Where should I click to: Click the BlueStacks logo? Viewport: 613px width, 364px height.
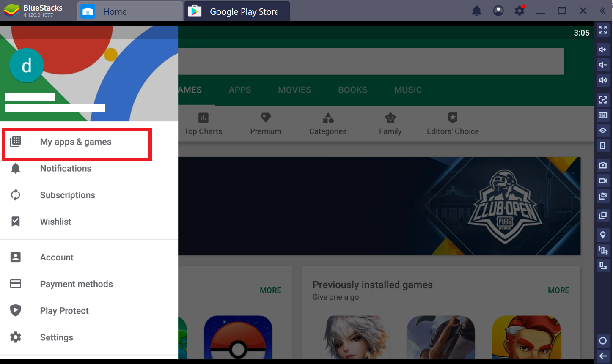coord(11,11)
